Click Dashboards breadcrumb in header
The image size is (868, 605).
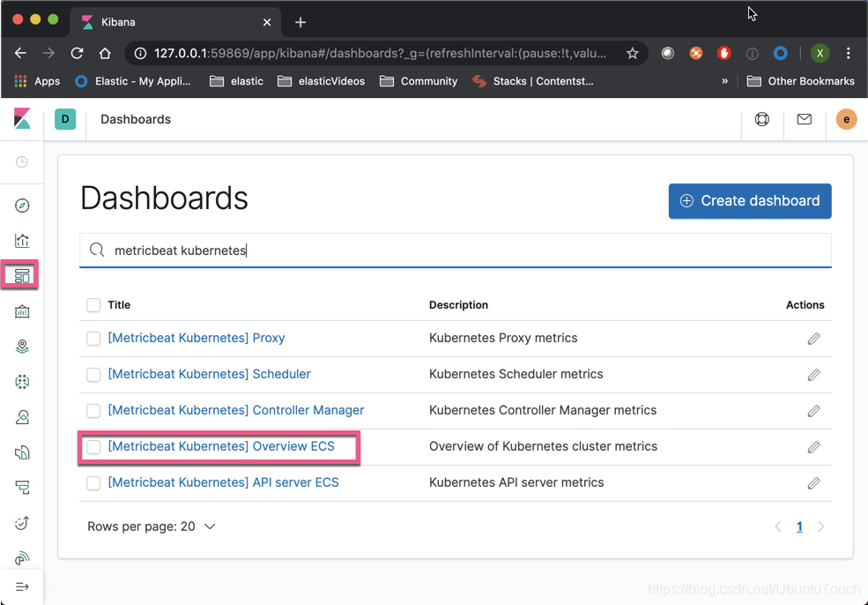(136, 119)
